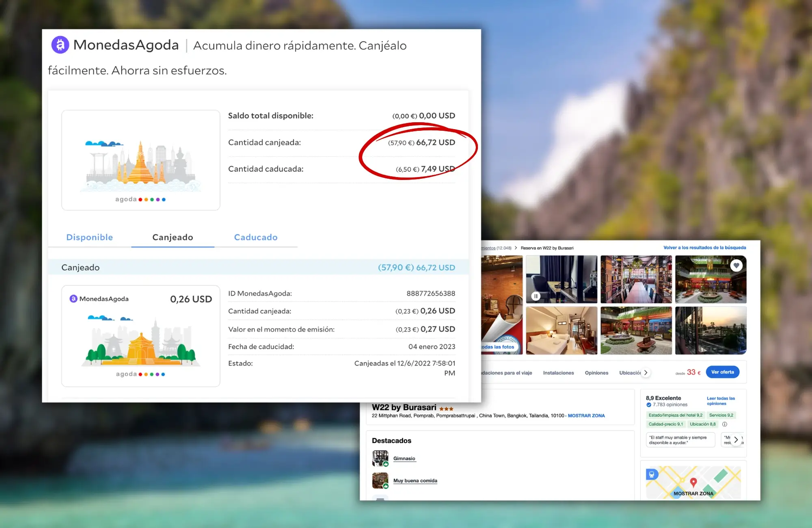
Task: Click the Fecha de caducidad value 04 enero 2023
Action: 432,346
